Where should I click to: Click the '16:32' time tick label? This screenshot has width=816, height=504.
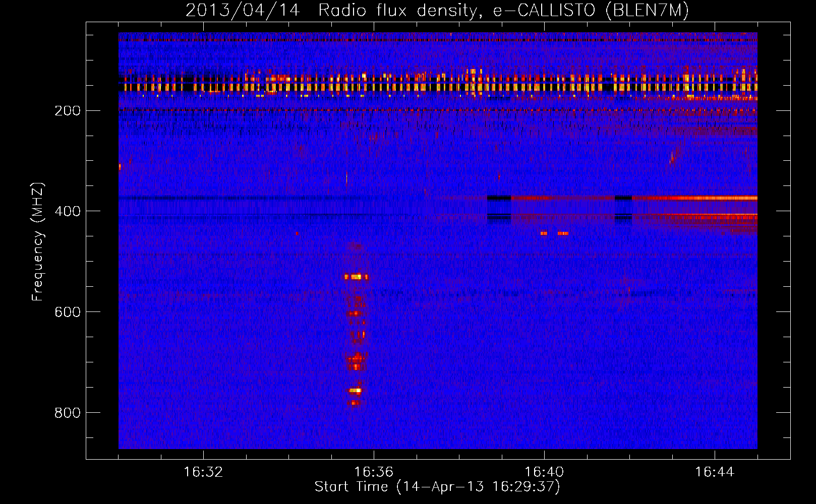point(203,472)
